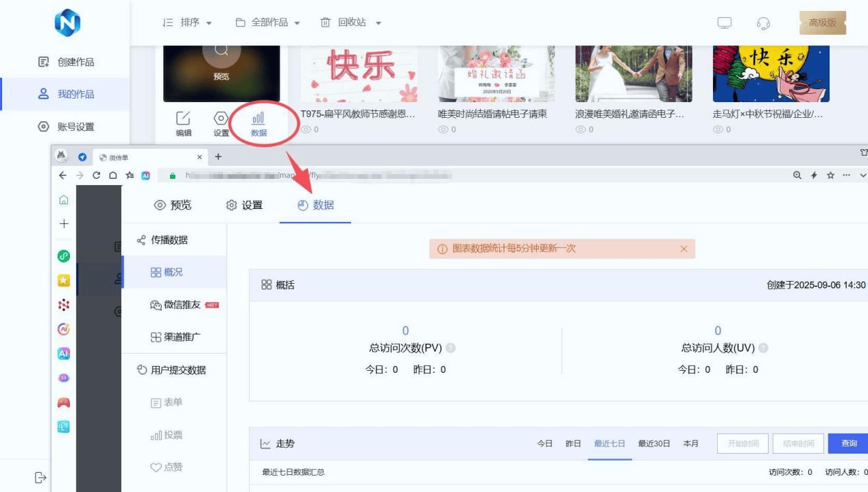Click the headset customer service icon
This screenshot has height=492, width=868.
coord(763,23)
